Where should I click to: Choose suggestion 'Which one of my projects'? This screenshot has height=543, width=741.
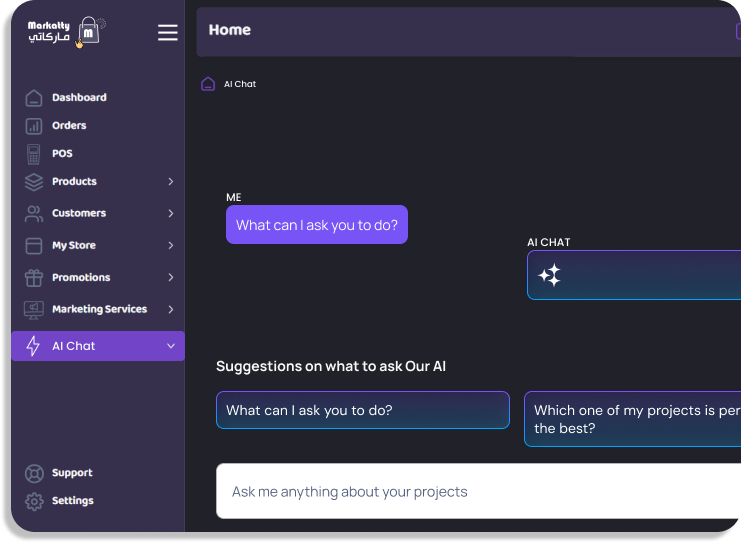pos(632,419)
